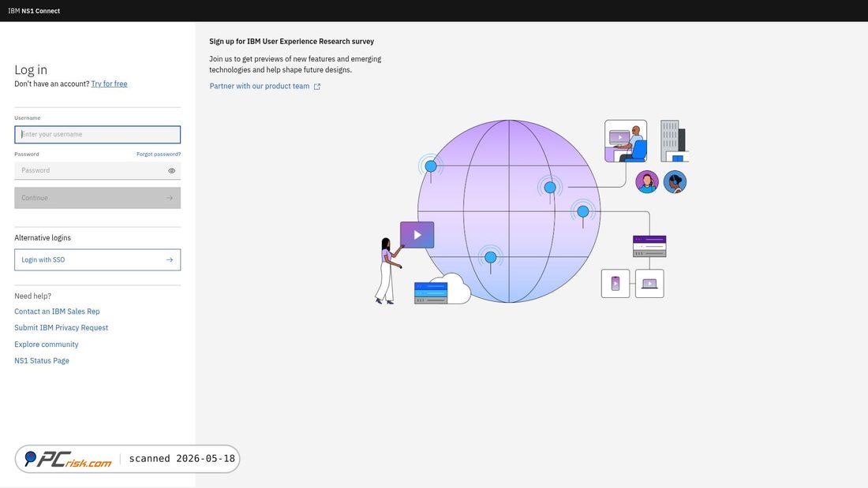The height and width of the screenshot is (488, 868).
Task: Toggle password visibility eye icon
Action: coord(171,171)
